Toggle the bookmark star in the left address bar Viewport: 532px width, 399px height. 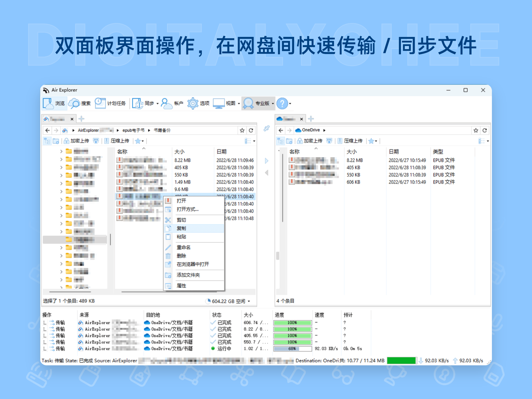242,130
